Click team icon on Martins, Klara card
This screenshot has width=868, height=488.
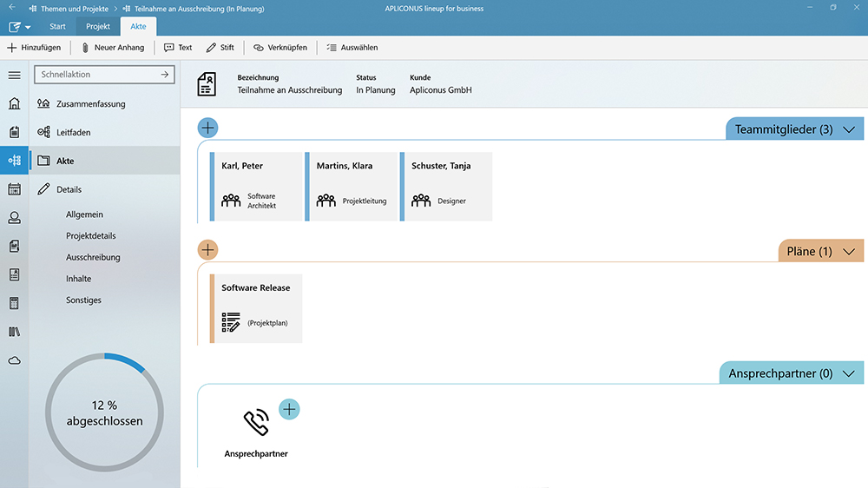pyautogui.click(x=326, y=201)
